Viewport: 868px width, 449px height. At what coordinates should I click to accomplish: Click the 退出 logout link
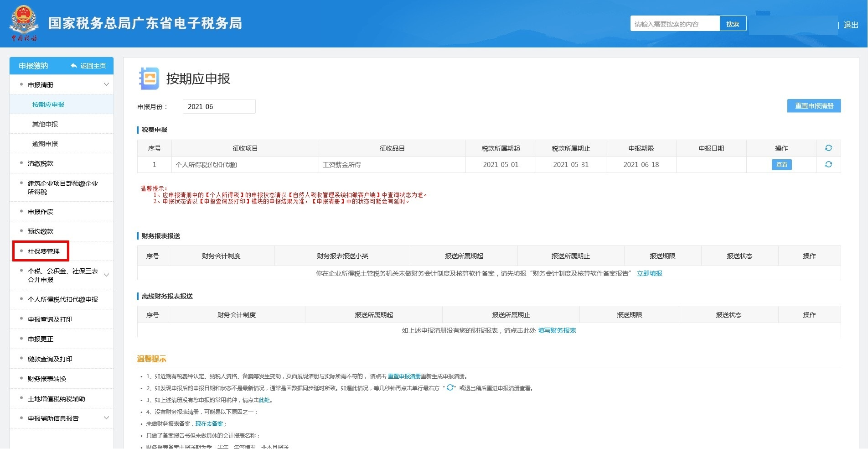pyautogui.click(x=851, y=25)
